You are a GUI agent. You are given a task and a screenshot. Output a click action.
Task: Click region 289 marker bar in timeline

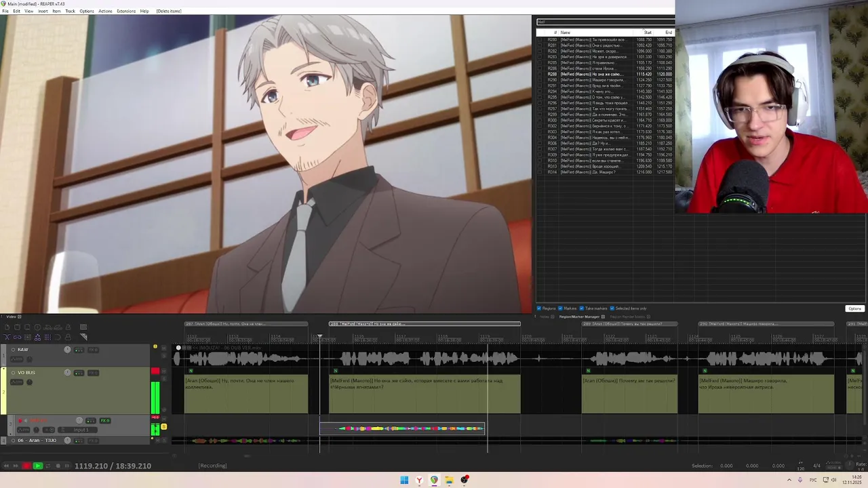coord(629,324)
